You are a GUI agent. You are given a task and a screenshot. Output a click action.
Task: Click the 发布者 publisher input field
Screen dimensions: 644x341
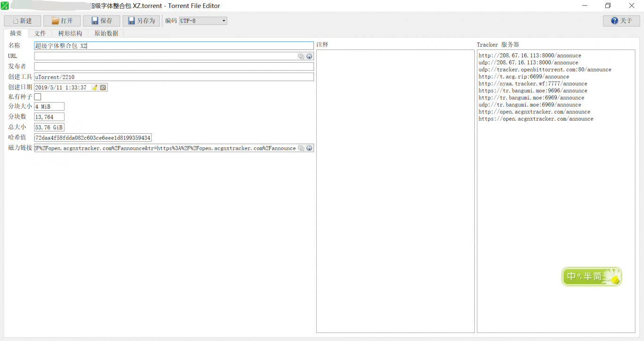pos(173,66)
